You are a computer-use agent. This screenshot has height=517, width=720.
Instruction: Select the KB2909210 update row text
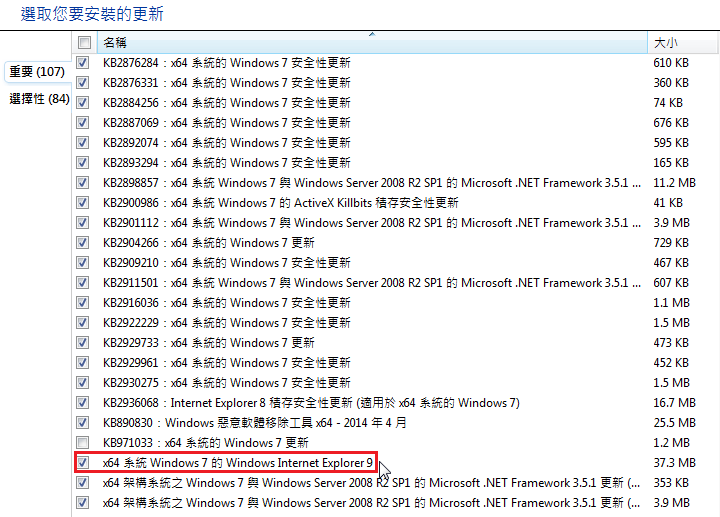227,263
